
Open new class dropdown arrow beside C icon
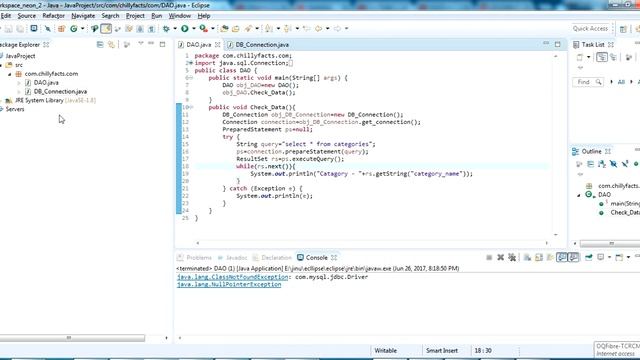(x=82, y=29)
